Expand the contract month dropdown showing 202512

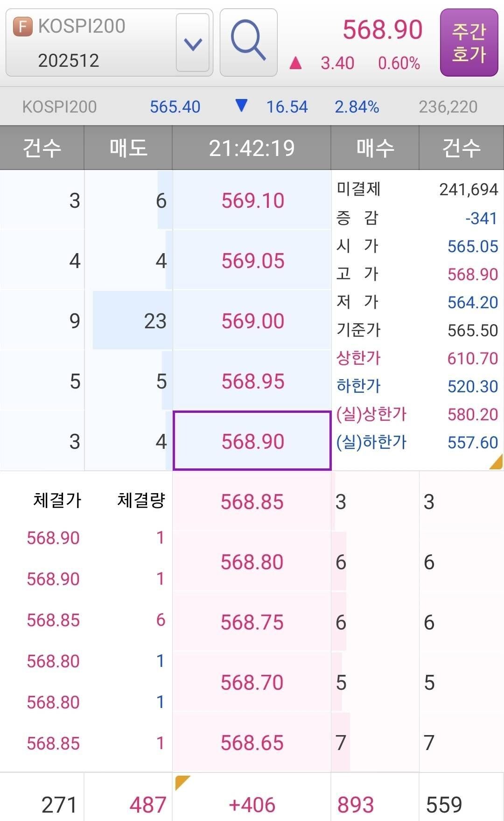pyautogui.click(x=192, y=43)
